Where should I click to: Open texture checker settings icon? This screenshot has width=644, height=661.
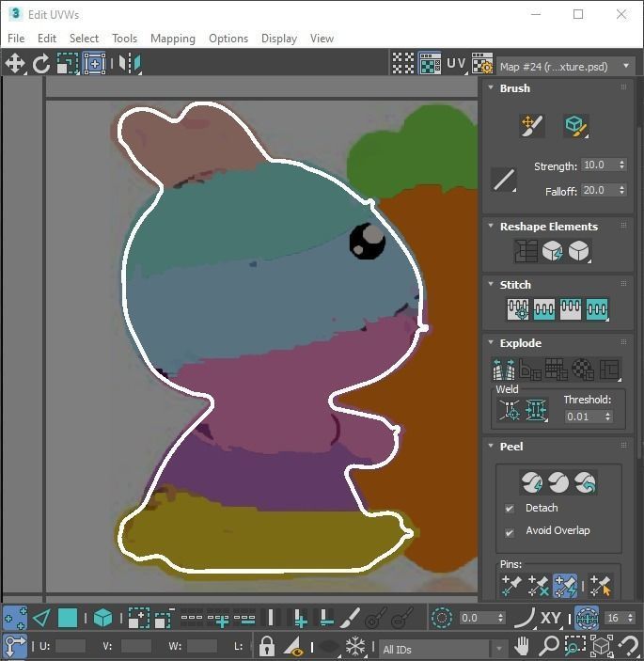482,64
